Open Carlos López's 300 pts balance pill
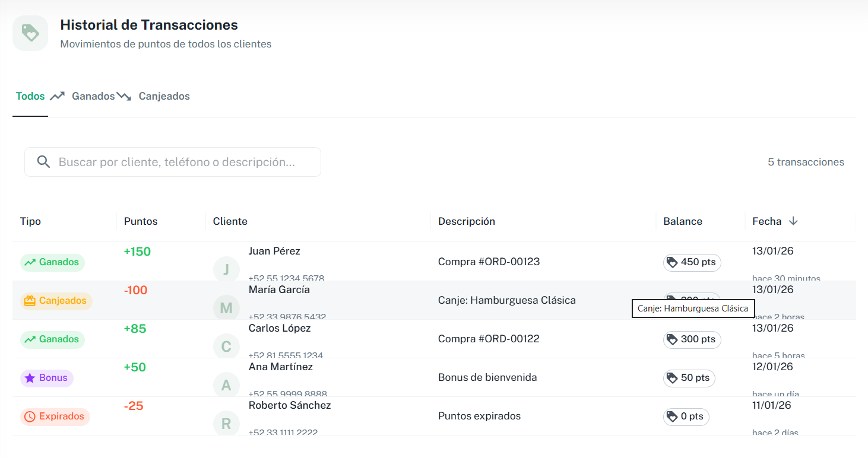 [692, 339]
